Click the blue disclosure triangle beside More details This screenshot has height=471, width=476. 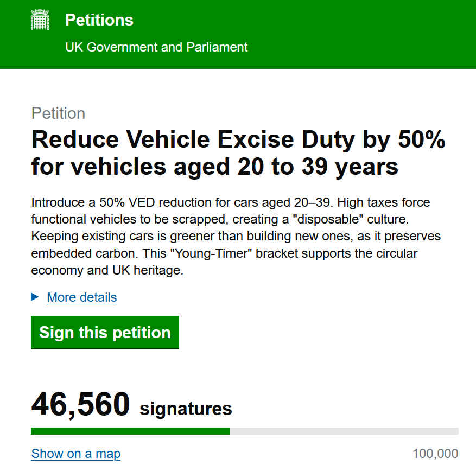(x=34, y=297)
